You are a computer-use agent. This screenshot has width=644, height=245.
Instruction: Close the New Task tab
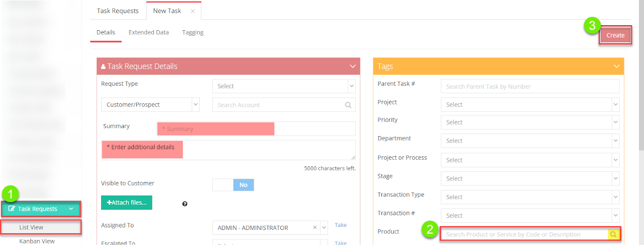193,11
